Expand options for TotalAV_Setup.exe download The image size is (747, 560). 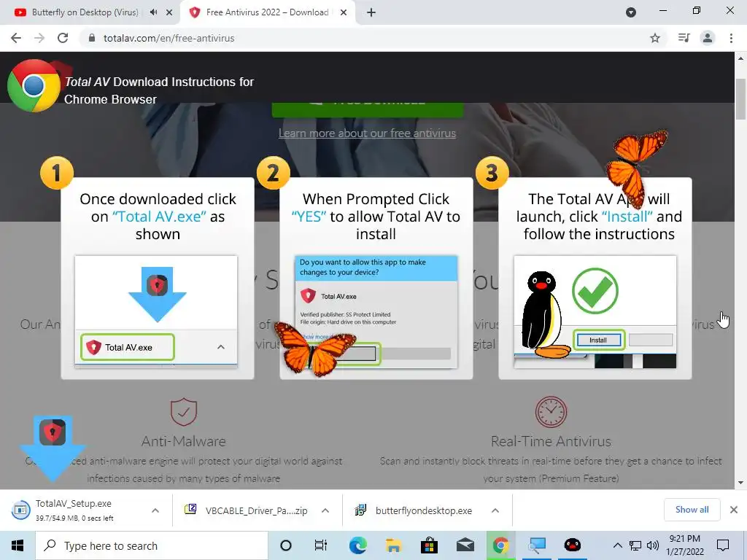[x=155, y=510]
